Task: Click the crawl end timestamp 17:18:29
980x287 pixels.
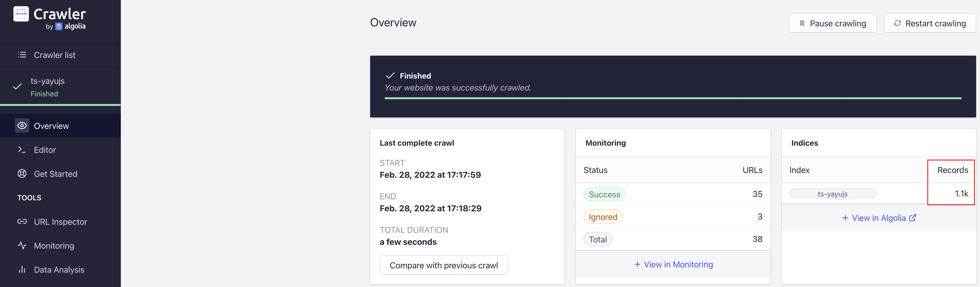Action: (x=430, y=208)
